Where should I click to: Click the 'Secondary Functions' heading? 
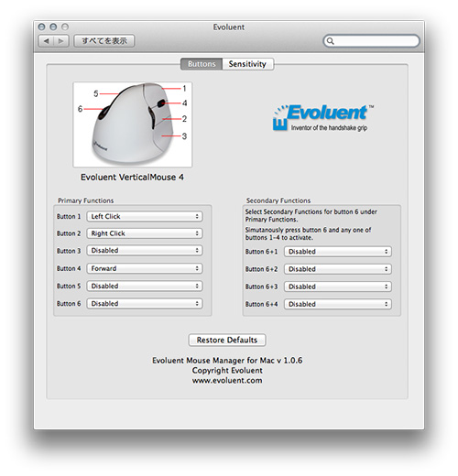click(278, 200)
